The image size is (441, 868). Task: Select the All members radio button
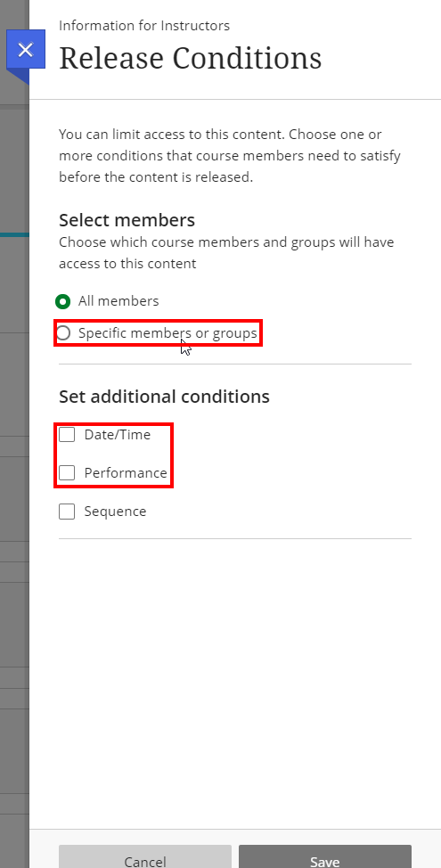tap(63, 302)
